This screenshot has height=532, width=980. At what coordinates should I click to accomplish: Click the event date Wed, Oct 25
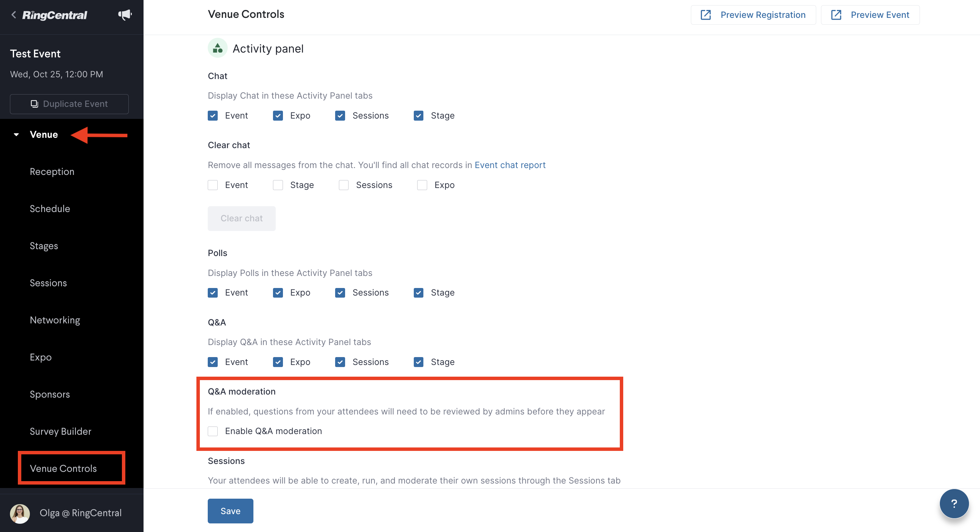click(56, 74)
